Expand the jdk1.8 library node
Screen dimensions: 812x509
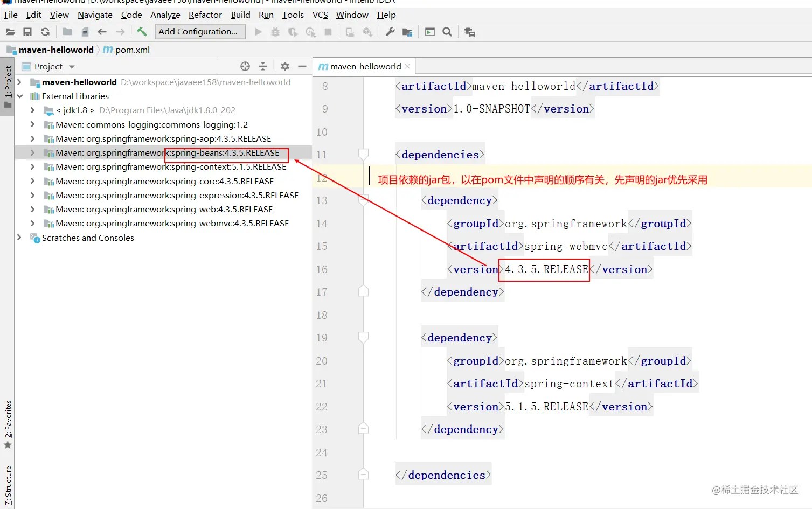[x=32, y=110]
